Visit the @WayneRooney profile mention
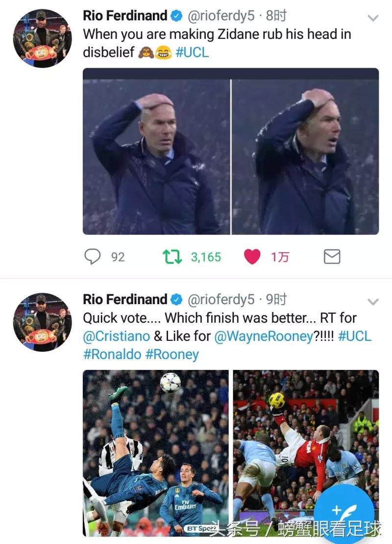Image resolution: width=392 pixels, height=544 pixels. pyautogui.click(x=263, y=336)
